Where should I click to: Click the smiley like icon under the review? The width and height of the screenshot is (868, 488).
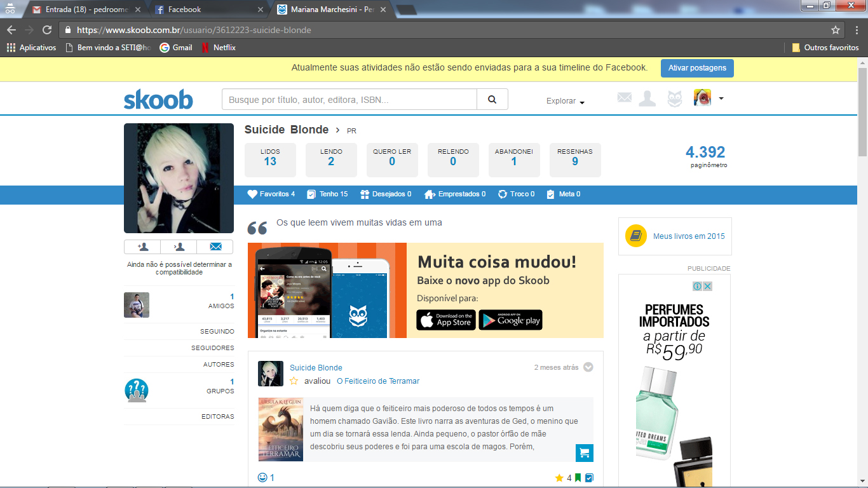(262, 477)
